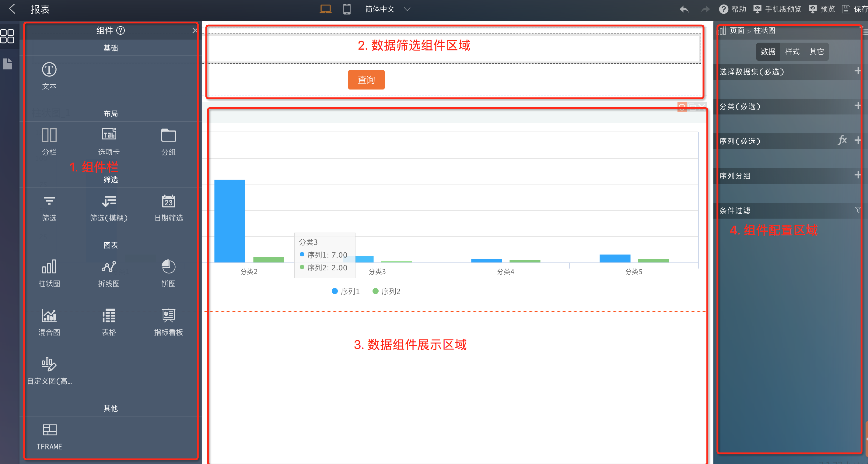Click the tall blue 分类2 bar
Viewport: 868px width, 464px height.
(229, 221)
